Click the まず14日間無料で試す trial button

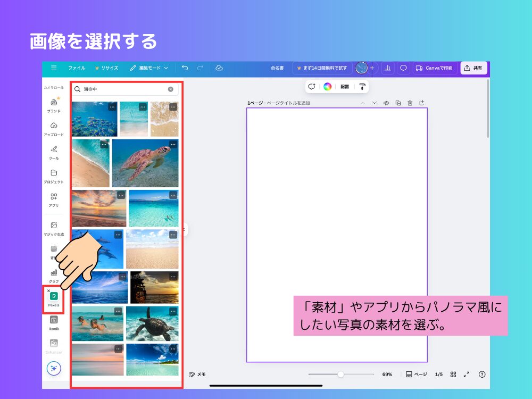pos(323,68)
